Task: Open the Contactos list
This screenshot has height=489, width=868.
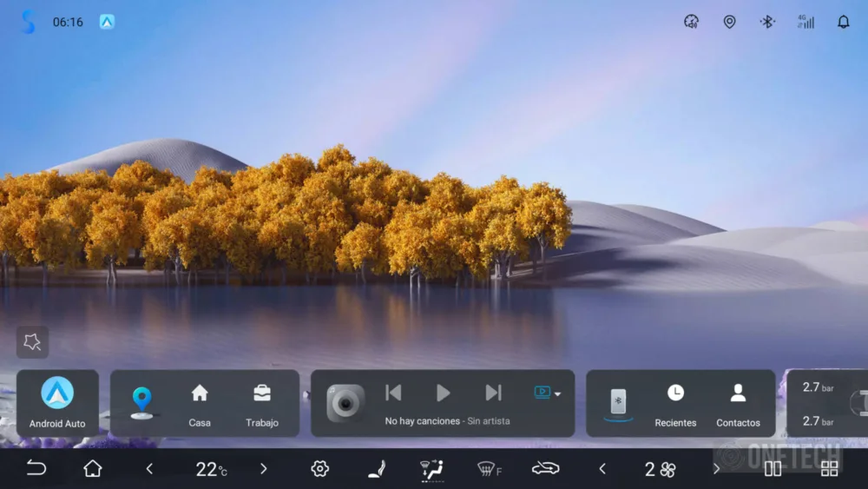Action: (738, 404)
